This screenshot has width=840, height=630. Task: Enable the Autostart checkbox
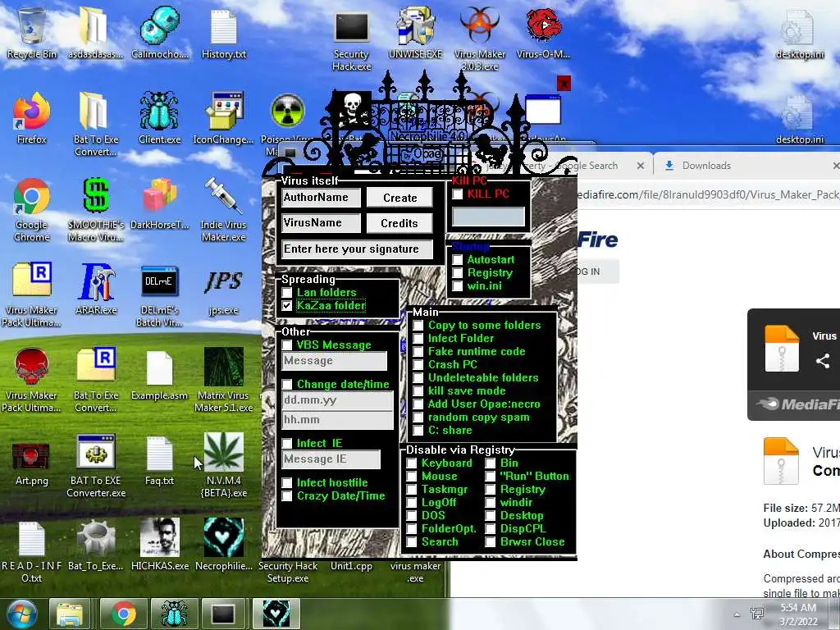click(458, 260)
